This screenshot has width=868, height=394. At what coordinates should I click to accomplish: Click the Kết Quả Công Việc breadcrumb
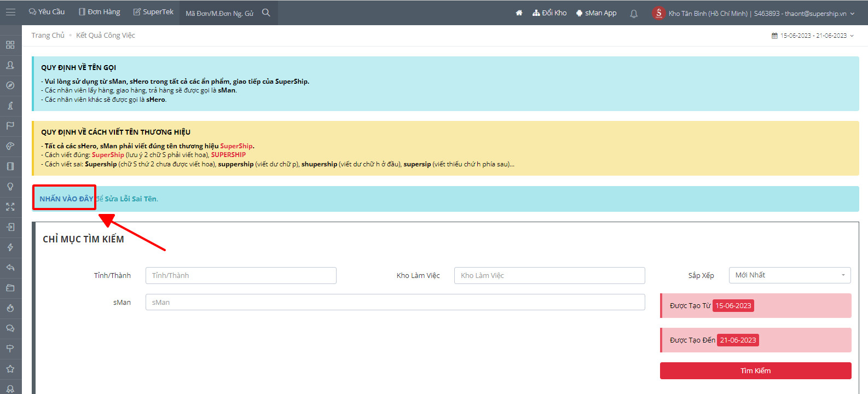point(106,35)
